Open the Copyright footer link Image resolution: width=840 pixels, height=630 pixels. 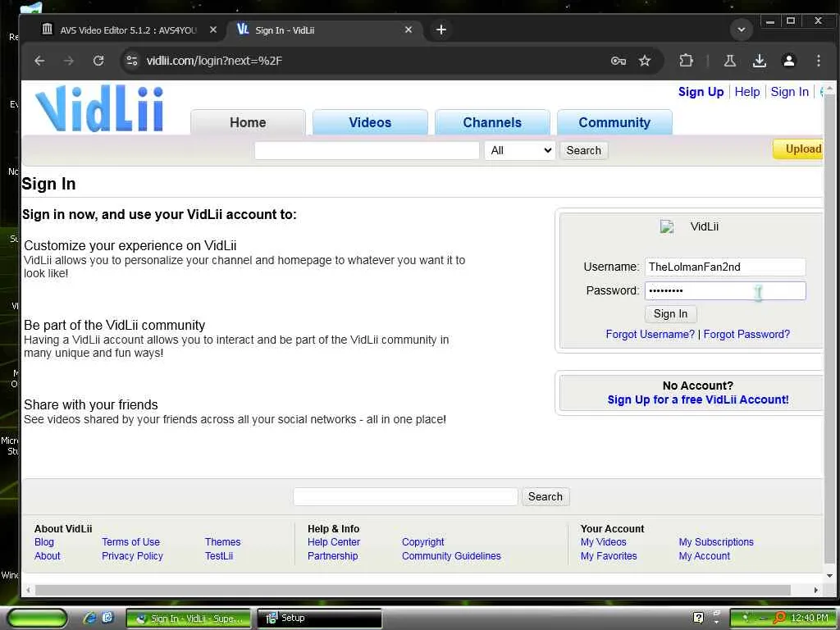[422, 542]
